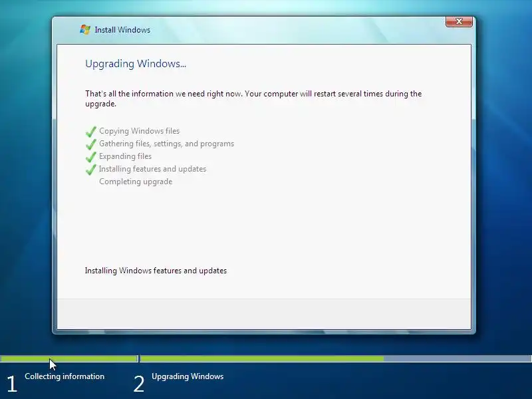This screenshot has width=532, height=399.
Task: Click the 'Upgrading Windows...' heading
Action: click(x=136, y=64)
